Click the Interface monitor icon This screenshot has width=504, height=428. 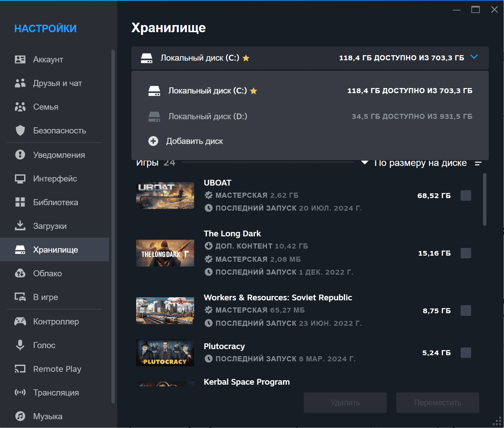pos(20,179)
